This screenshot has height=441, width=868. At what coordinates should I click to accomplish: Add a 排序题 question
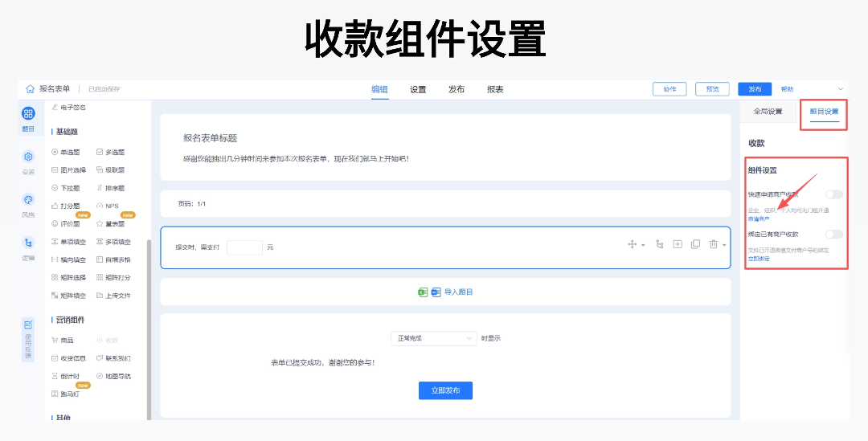(111, 188)
